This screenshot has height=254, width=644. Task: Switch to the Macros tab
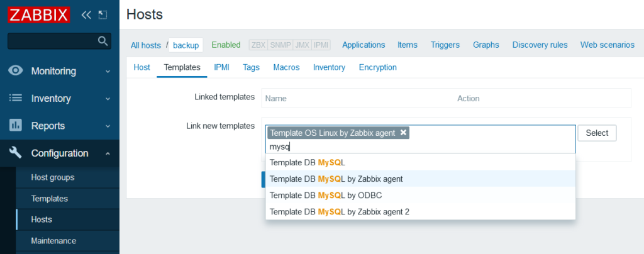pos(286,67)
